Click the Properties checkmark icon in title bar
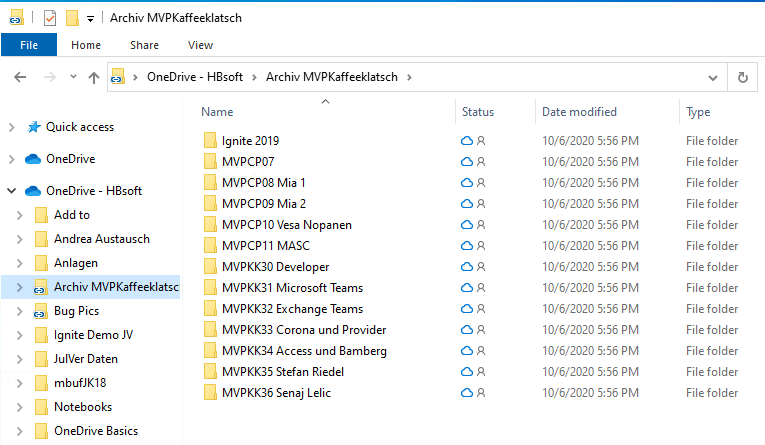 click(x=50, y=18)
